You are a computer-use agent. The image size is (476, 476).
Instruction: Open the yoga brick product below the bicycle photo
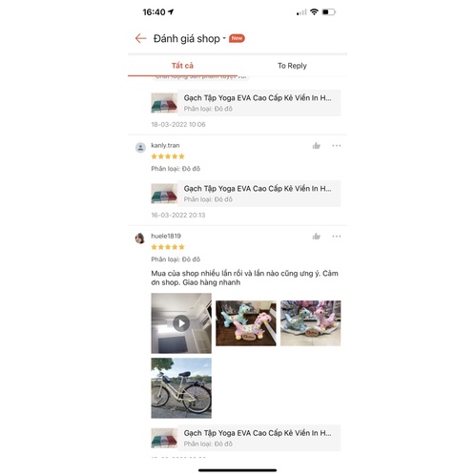point(246,438)
